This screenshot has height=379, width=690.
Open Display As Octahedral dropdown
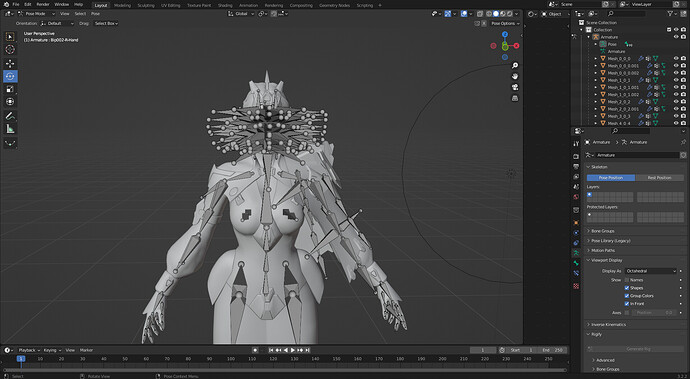(650, 271)
